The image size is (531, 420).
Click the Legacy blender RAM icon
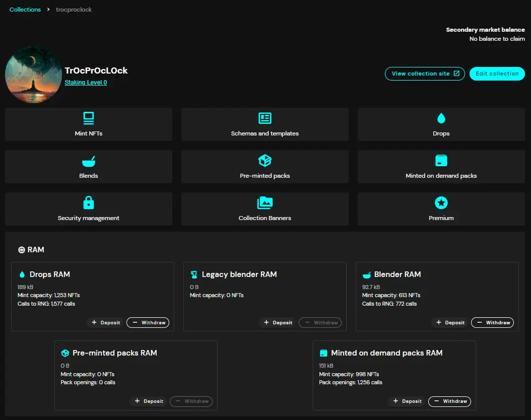(x=194, y=274)
